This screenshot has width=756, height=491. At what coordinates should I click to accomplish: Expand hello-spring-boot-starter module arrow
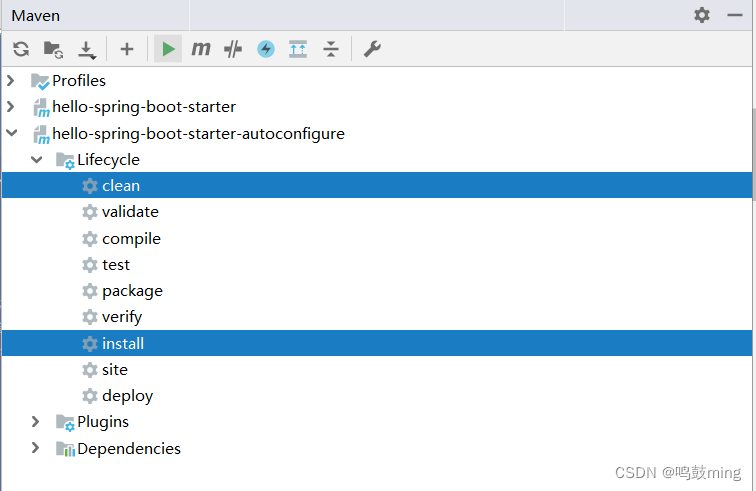tap(11, 106)
